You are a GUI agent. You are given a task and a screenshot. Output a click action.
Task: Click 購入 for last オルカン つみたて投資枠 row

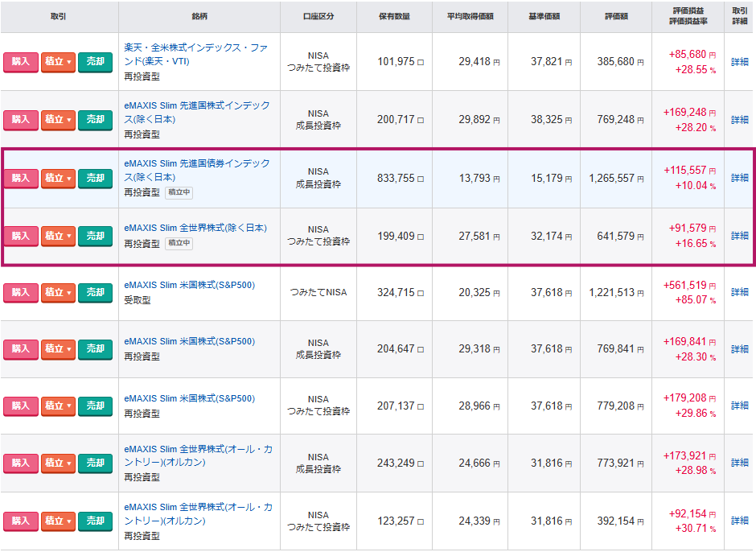(x=20, y=521)
